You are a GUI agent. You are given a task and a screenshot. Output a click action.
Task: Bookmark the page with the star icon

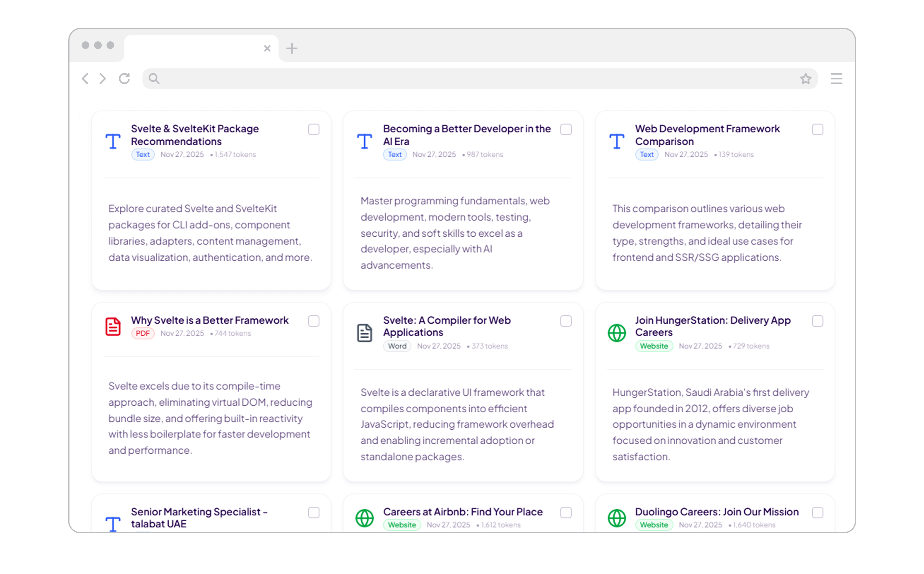pos(805,79)
